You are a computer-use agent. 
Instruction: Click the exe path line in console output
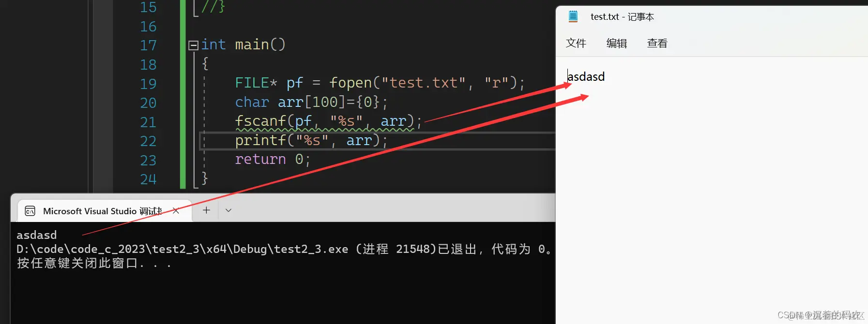point(284,249)
